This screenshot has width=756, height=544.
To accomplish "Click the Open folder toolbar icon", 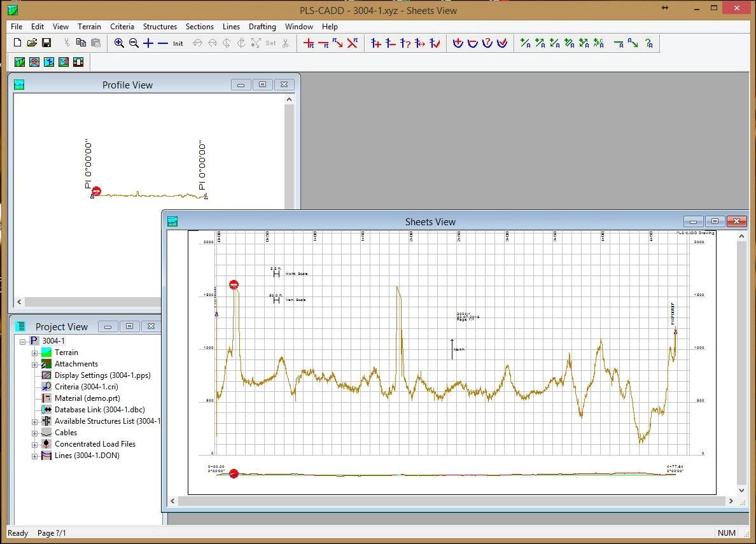I will coord(32,43).
